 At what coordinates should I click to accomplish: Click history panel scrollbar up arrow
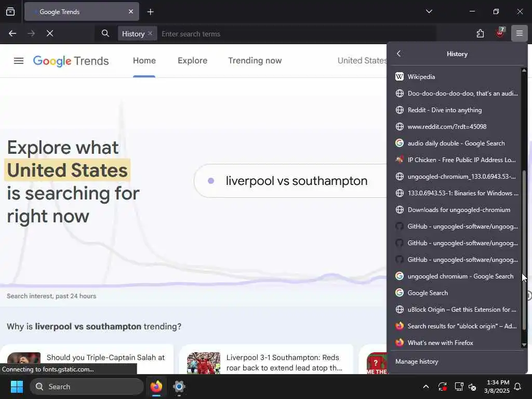[x=524, y=71]
